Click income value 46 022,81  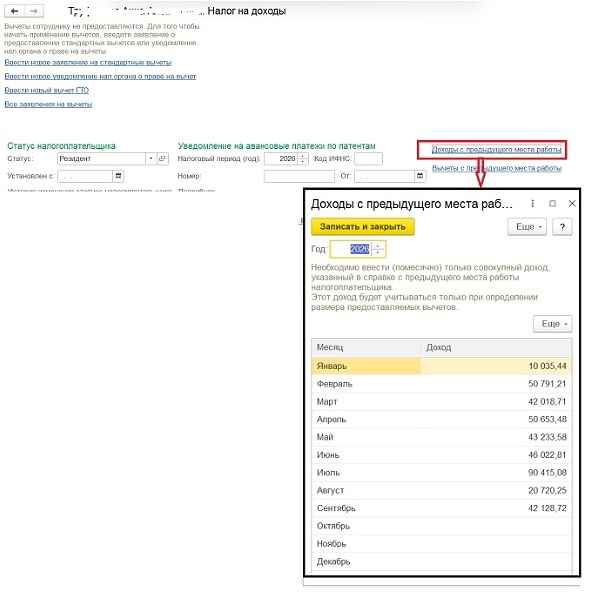547,455
